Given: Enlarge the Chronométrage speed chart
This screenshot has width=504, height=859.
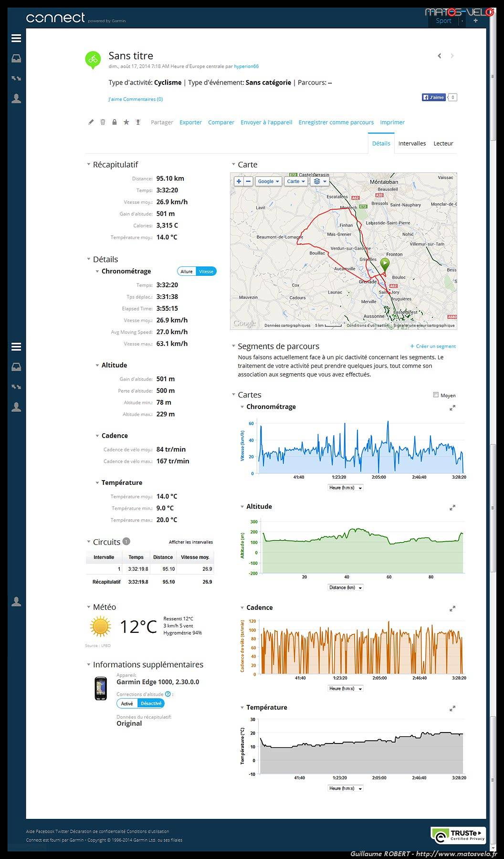Looking at the screenshot, I should pyautogui.click(x=452, y=408).
